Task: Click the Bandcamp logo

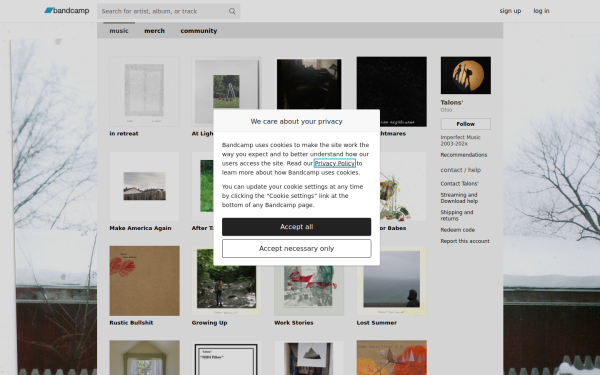Action: [67, 11]
